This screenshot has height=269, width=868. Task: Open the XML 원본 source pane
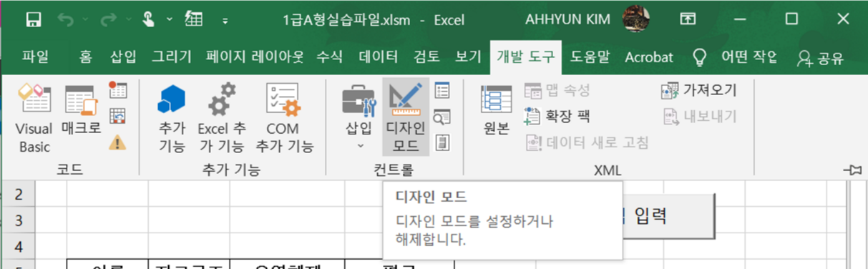tap(496, 110)
